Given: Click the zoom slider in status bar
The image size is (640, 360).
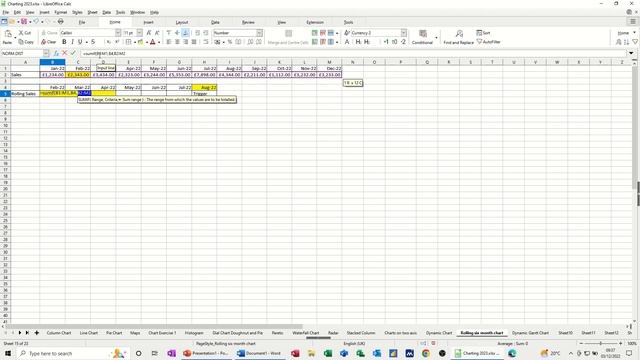Looking at the screenshot, I should click(600, 343).
